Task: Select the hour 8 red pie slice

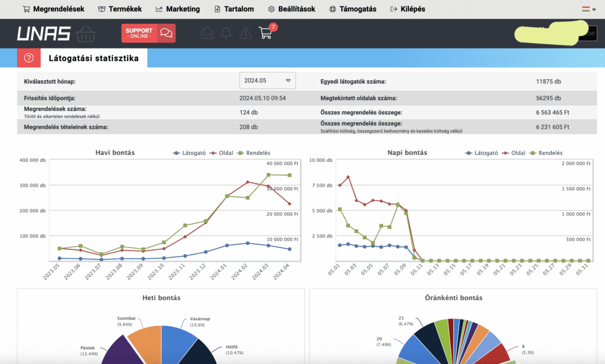Action: coord(496,353)
